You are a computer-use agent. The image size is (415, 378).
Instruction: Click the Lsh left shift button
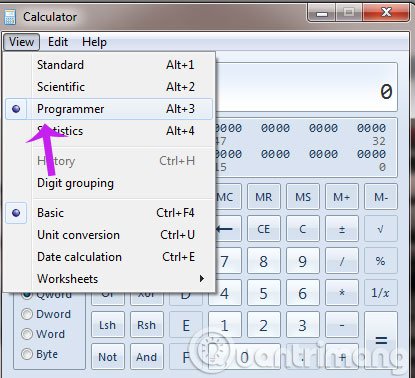108,325
